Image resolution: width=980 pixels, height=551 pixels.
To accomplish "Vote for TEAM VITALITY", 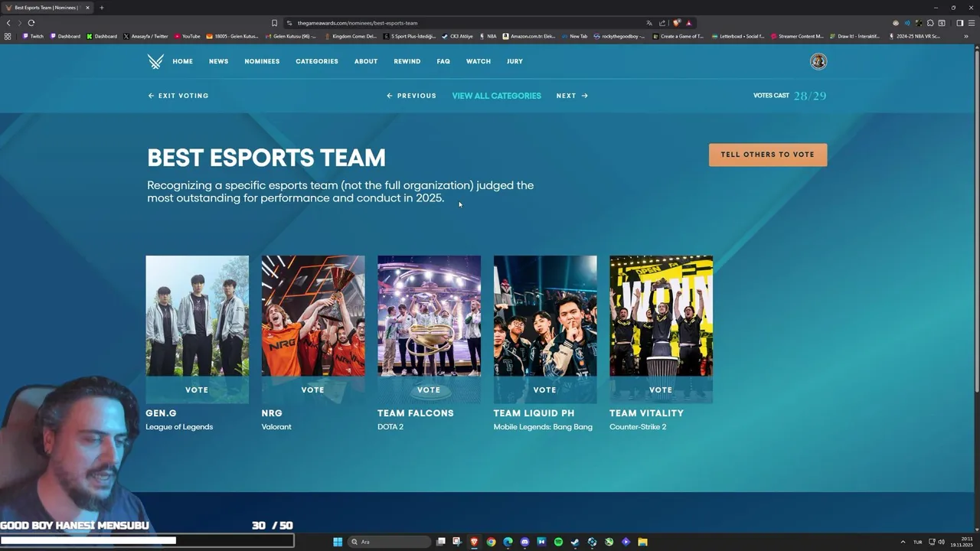I will 661,390.
